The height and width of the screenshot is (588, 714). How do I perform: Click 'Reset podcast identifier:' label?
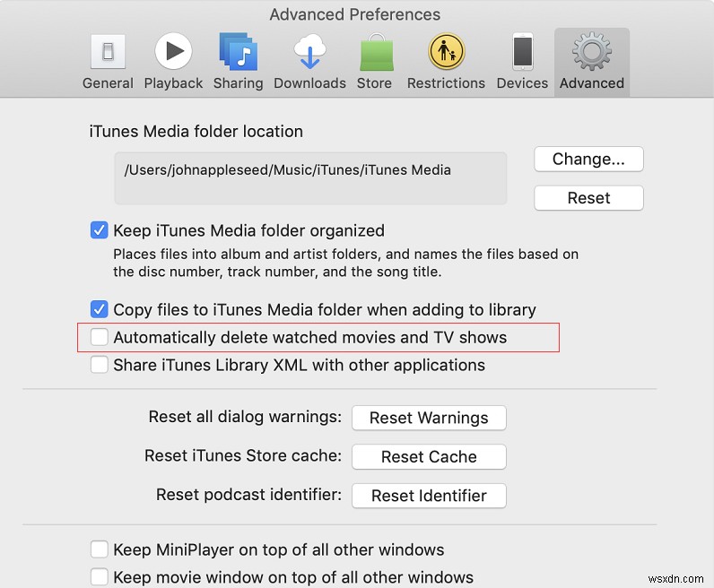(248, 495)
